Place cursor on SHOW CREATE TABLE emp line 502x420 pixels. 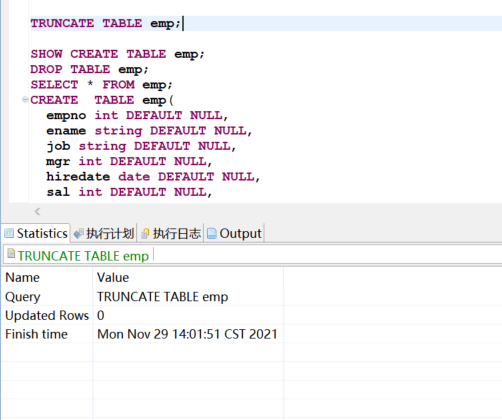pos(117,54)
